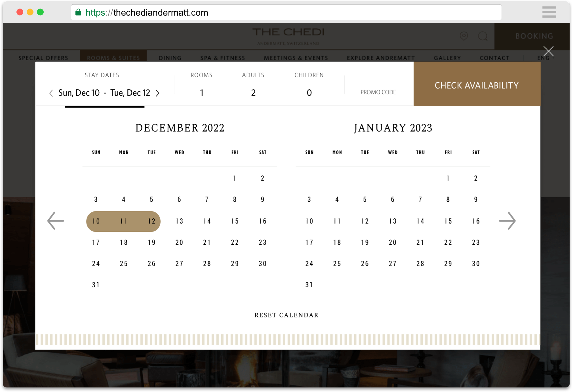Open the browser hamburger menu
This screenshot has height=392, width=573.
click(x=549, y=12)
